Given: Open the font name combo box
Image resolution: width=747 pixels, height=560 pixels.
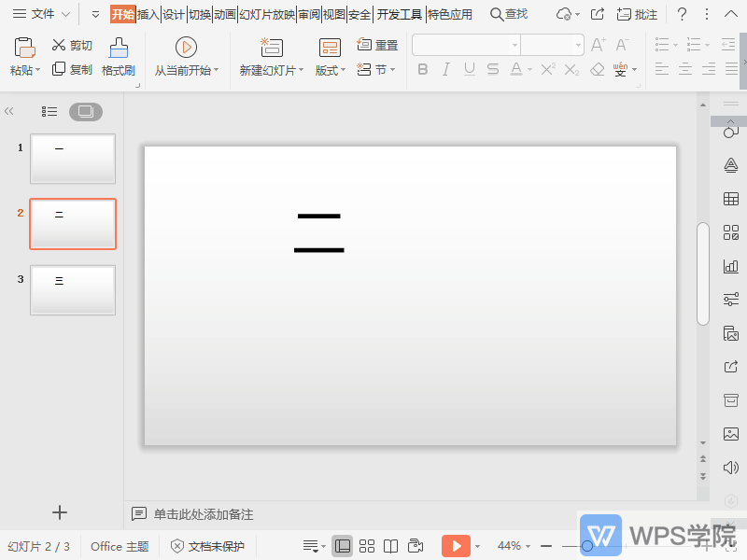Looking at the screenshot, I should click(466, 45).
